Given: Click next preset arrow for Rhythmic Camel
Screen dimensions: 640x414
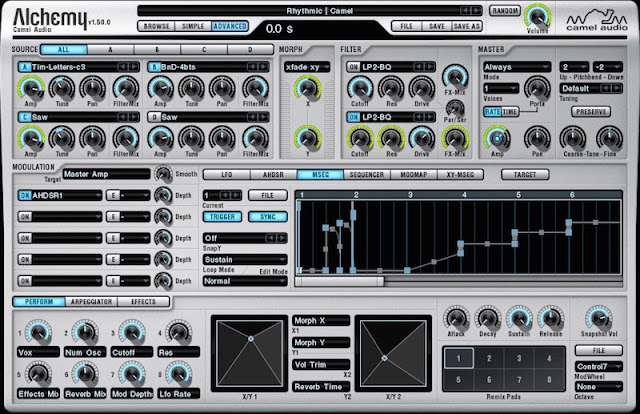Looking at the screenshot, I should (476, 11).
